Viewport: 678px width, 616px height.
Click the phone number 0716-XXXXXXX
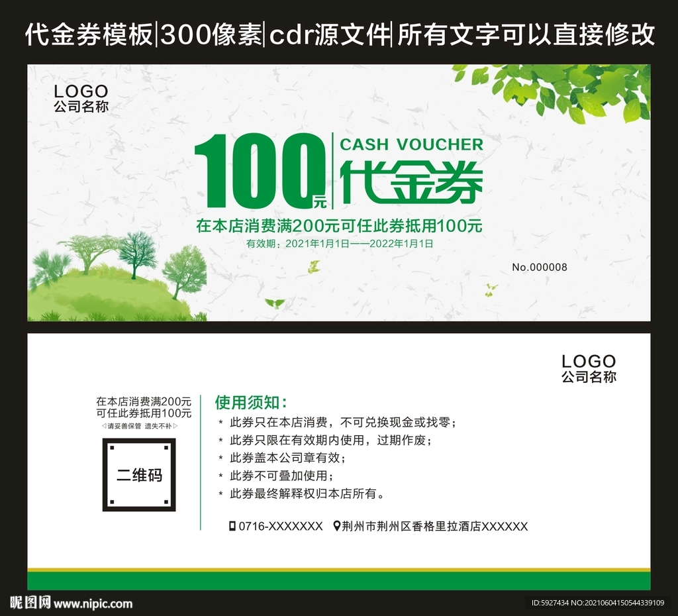point(281,526)
